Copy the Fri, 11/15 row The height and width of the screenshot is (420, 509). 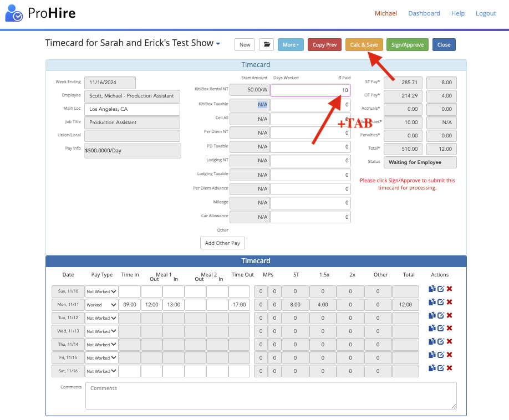[x=432, y=355]
